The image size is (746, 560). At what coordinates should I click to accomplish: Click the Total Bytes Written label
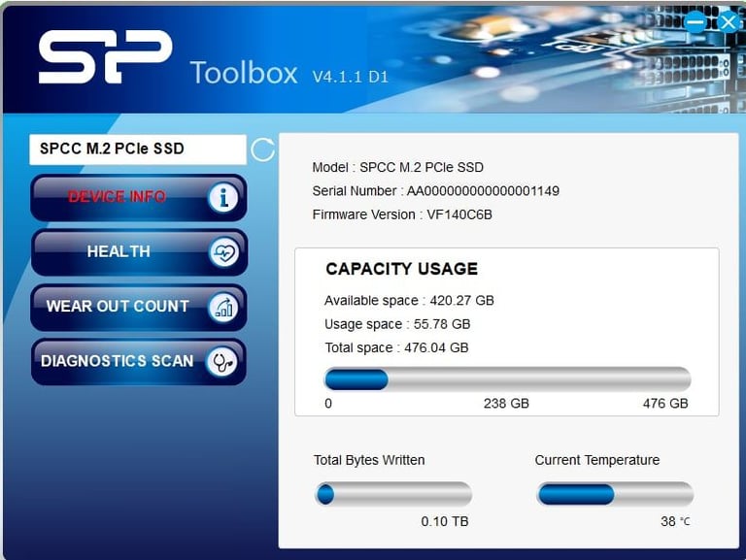click(369, 460)
